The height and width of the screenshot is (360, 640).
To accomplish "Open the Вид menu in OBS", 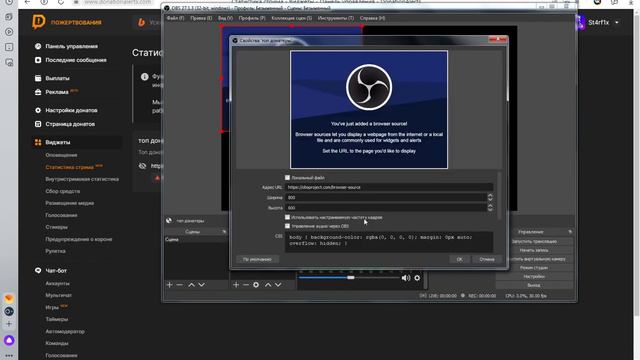I will pyautogui.click(x=225, y=18).
